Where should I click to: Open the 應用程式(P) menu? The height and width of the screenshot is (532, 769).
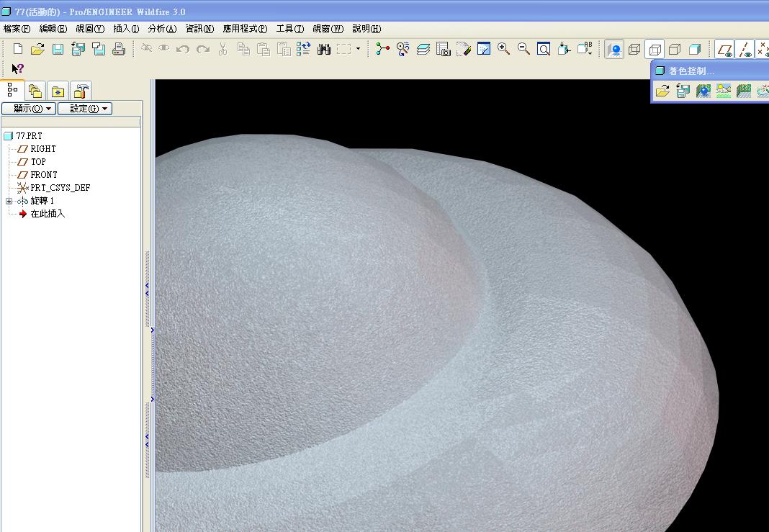[x=246, y=29]
